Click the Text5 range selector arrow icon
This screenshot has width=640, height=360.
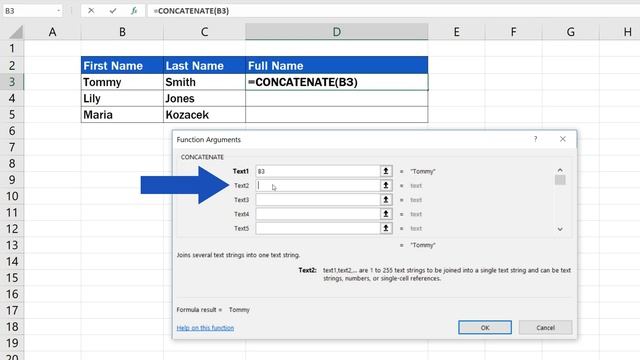[386, 228]
